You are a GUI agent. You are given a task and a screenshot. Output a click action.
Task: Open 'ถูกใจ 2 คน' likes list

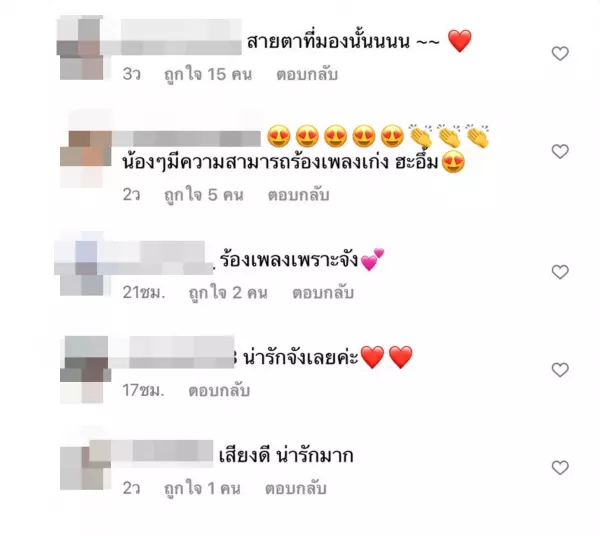click(x=228, y=293)
